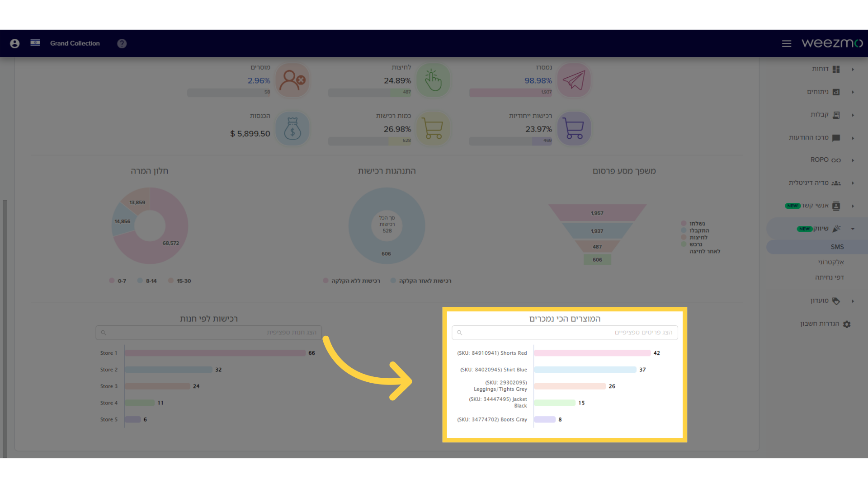Image resolution: width=868 pixels, height=488 pixels.
Task: Toggle the התקבלו funnel legend
Action: [695, 230]
